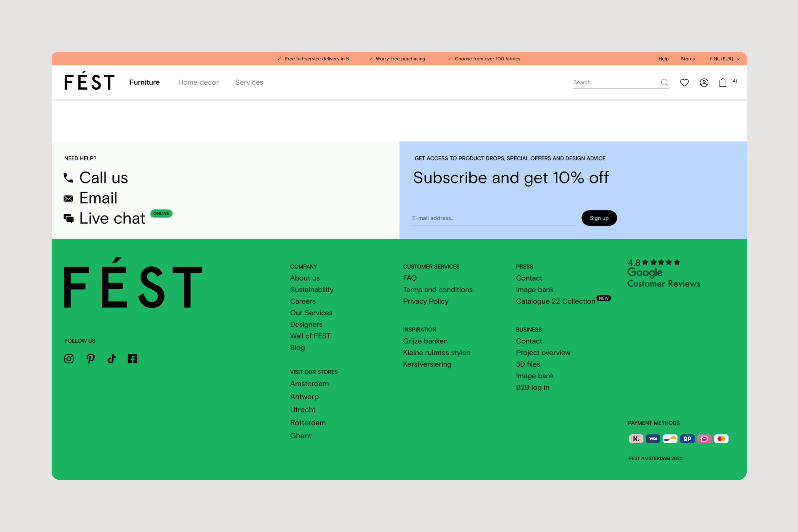Visit the Rotterdam store link
798x532 pixels.
[x=308, y=423]
